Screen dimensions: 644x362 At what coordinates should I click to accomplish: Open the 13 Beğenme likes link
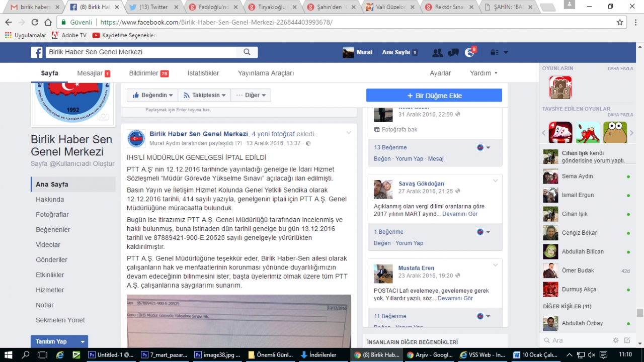click(390, 147)
